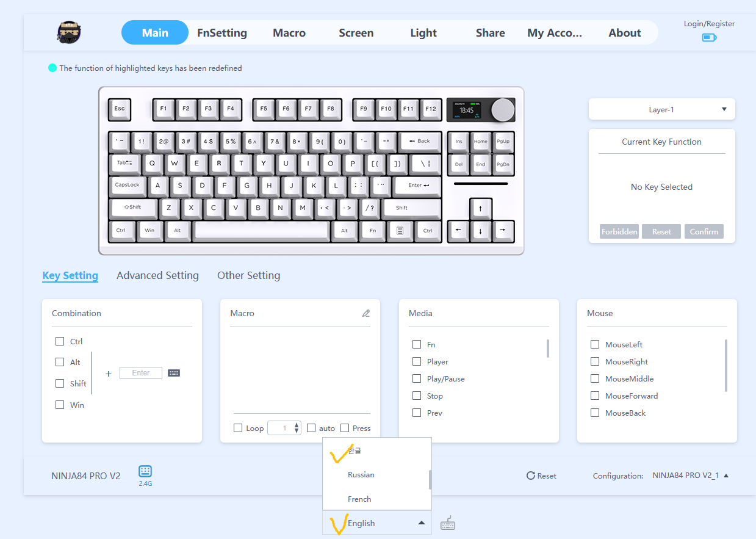Click the Login/Register link

pos(709,24)
